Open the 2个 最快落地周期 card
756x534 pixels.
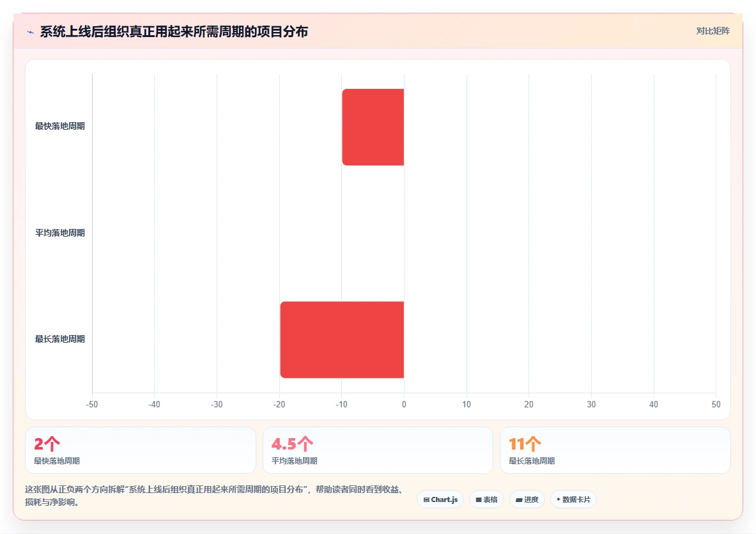click(141, 450)
